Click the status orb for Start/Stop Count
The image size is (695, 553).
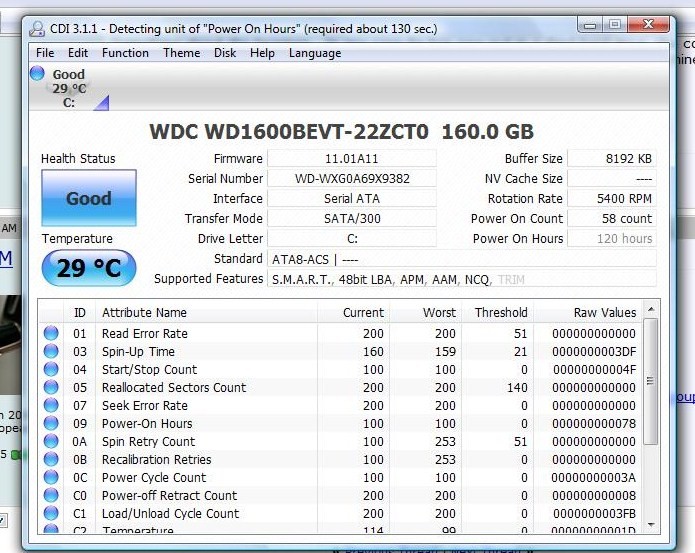pos(51,370)
